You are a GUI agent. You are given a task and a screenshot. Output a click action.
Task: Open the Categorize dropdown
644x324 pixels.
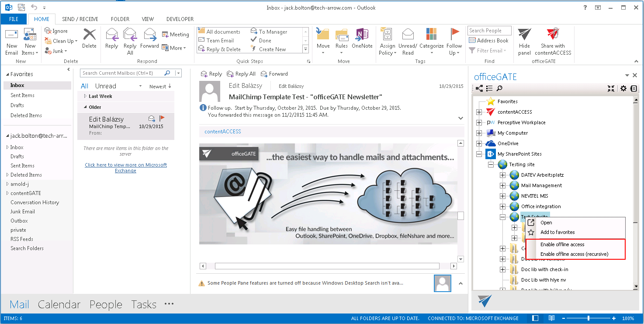pyautogui.click(x=432, y=49)
